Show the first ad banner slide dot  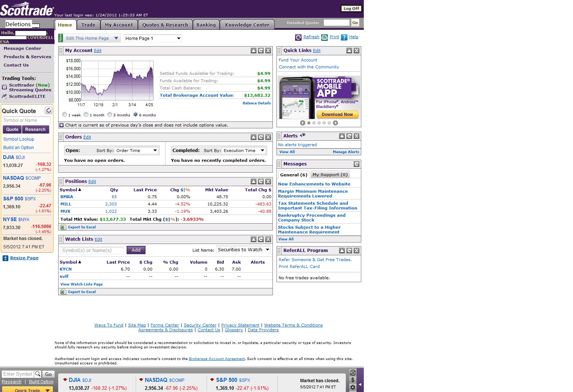(x=309, y=123)
